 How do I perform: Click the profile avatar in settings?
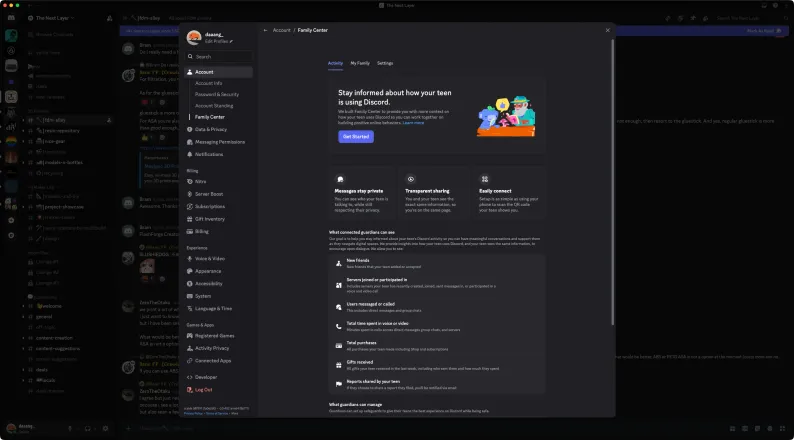(194, 37)
